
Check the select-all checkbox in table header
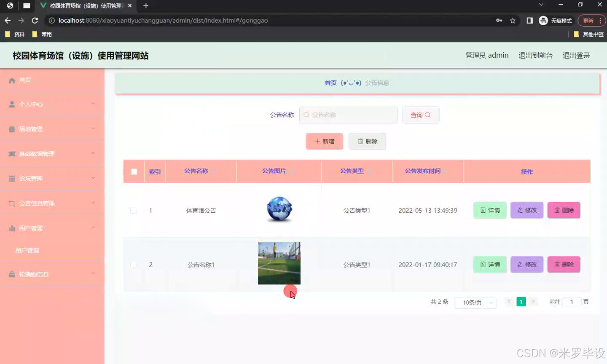coord(133,171)
